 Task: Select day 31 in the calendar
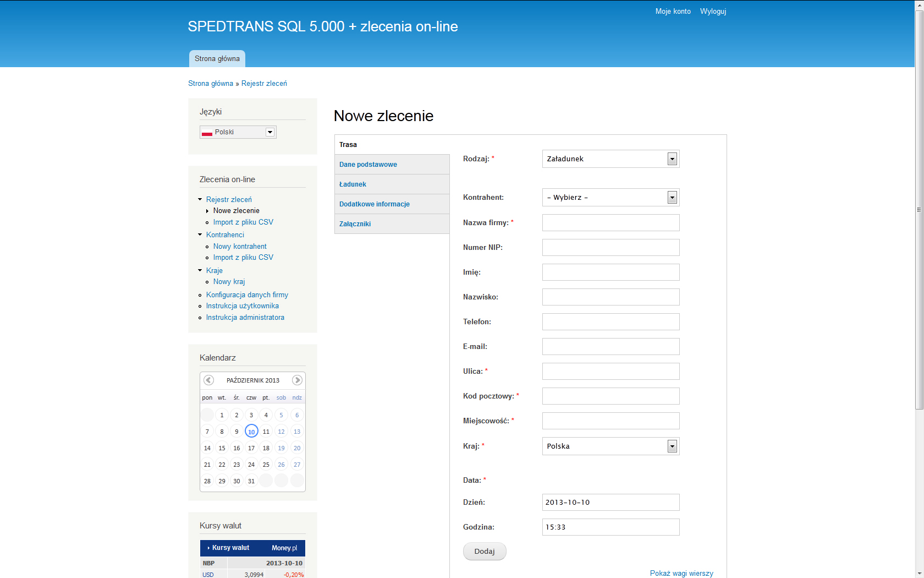click(251, 481)
